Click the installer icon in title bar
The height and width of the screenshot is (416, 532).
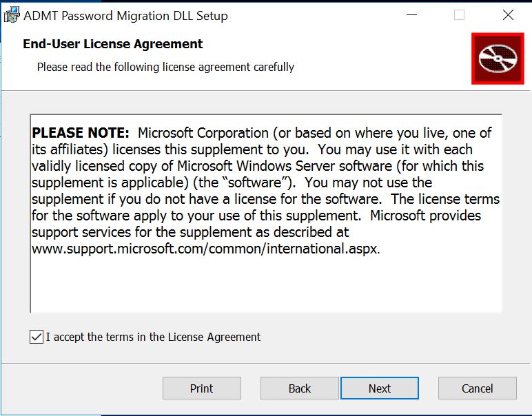pos(12,15)
